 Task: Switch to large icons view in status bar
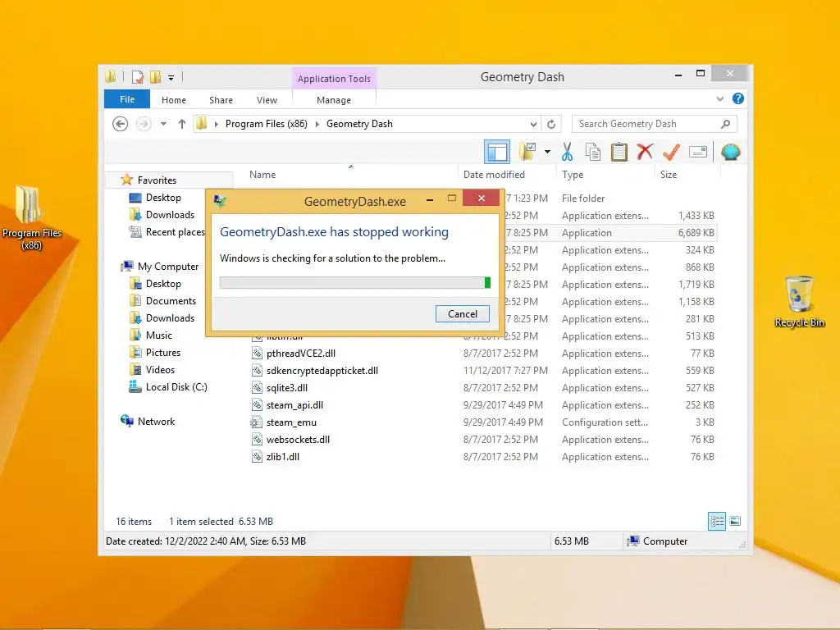click(735, 521)
